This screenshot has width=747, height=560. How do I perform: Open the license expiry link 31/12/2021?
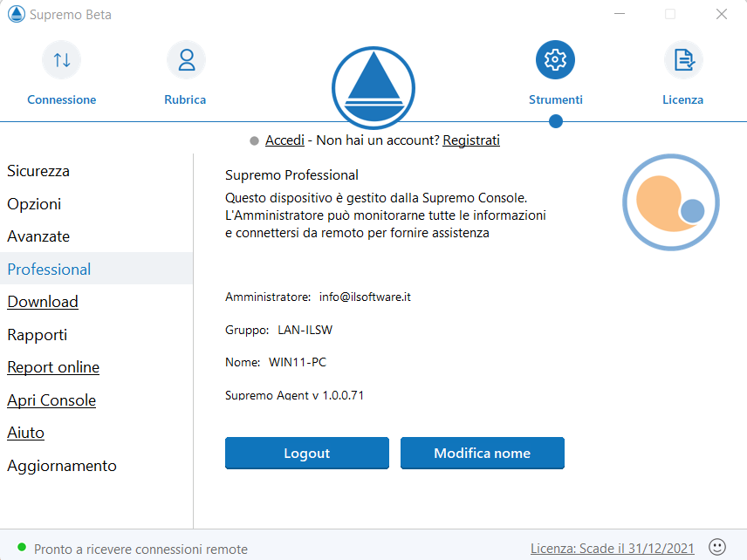(x=613, y=549)
